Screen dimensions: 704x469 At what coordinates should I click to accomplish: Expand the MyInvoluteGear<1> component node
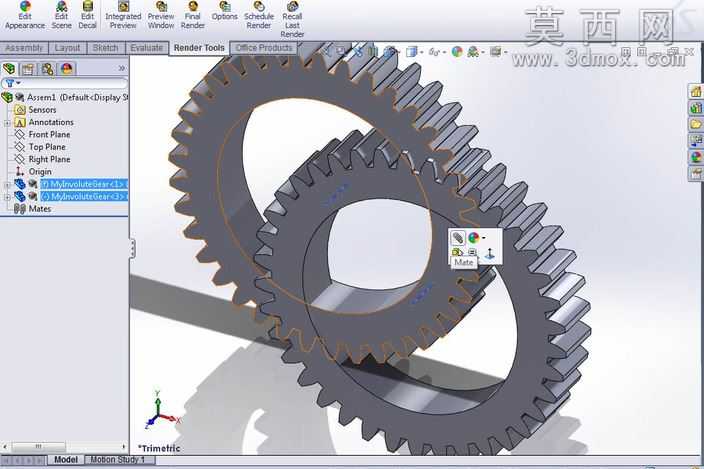click(7, 184)
